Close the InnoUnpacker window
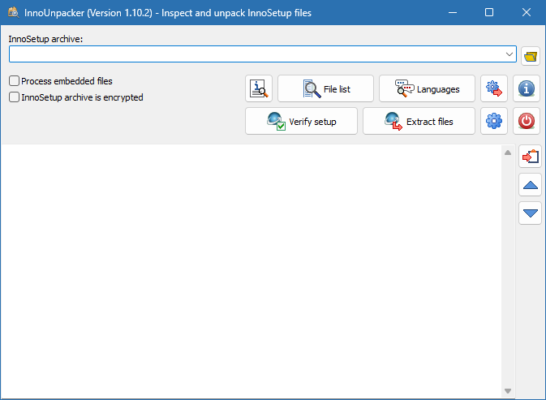Viewport: 546px width, 400px height. click(x=526, y=13)
